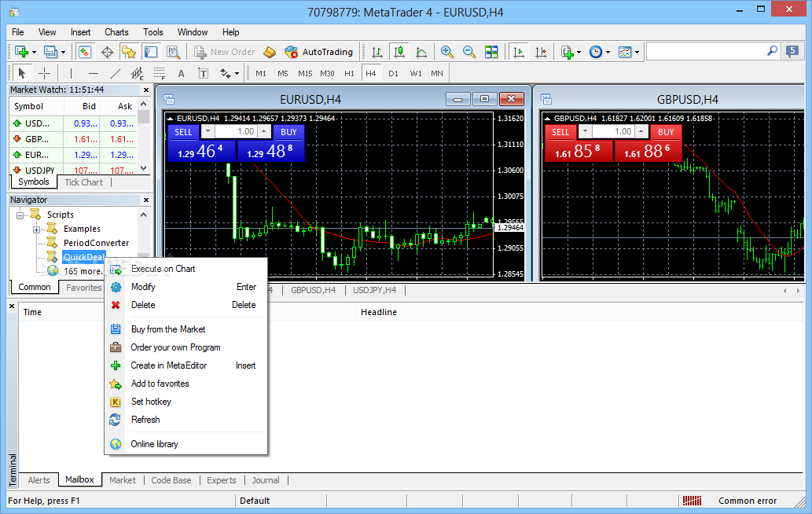
Task: Toggle the Market Watch window icon
Action: point(84,52)
